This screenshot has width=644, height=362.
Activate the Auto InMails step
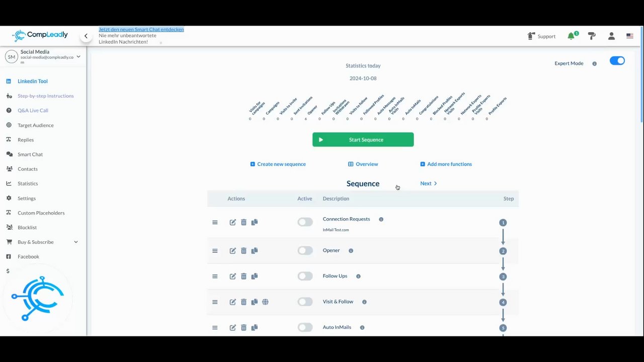305,327
